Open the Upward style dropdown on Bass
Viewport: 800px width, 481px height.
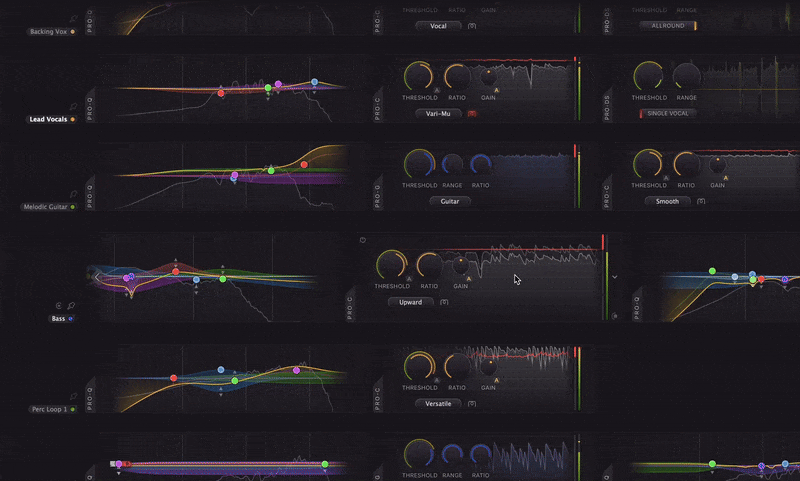point(411,301)
